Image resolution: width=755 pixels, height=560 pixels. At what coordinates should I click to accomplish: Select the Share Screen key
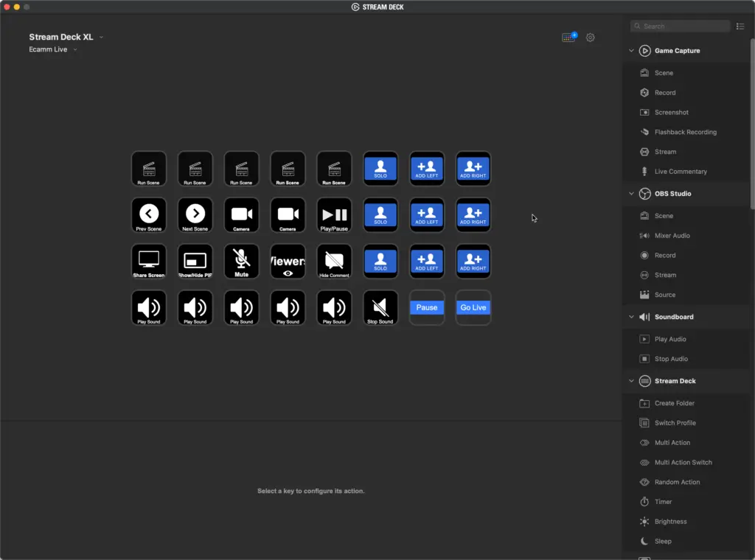click(149, 262)
